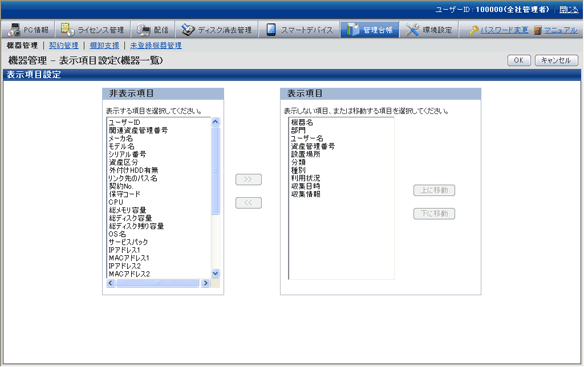Viewport: 584px width, 367px height.
Task: Select メーカ名 in hidden items list
Action: 121,138
